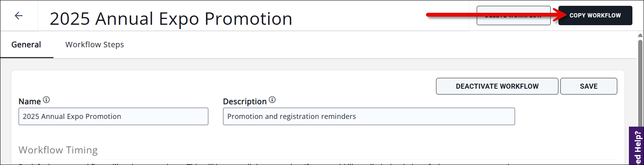This screenshot has width=644, height=165.
Task: Click the Description field label
Action: coord(245,101)
